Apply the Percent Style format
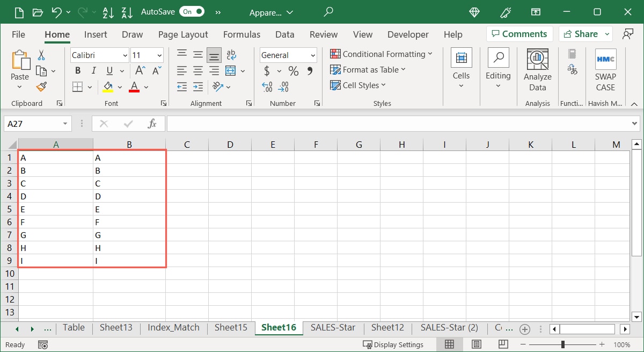Viewport: 644px width, 352px height. tap(293, 70)
